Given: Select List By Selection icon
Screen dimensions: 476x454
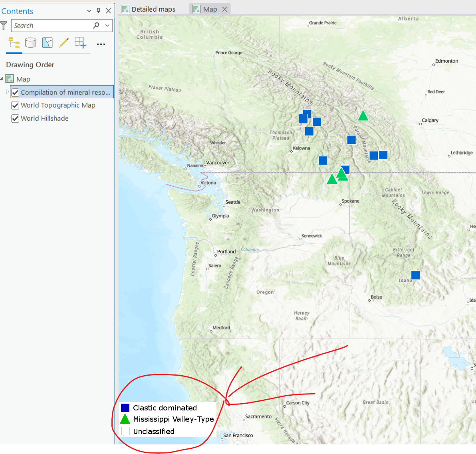Looking at the screenshot, I should [x=48, y=43].
